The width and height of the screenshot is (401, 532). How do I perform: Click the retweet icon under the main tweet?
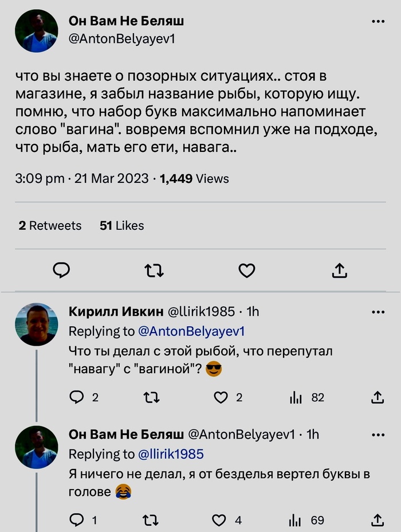(x=154, y=270)
